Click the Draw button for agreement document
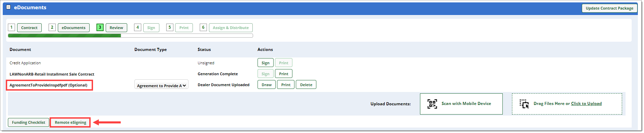 [x=266, y=85]
